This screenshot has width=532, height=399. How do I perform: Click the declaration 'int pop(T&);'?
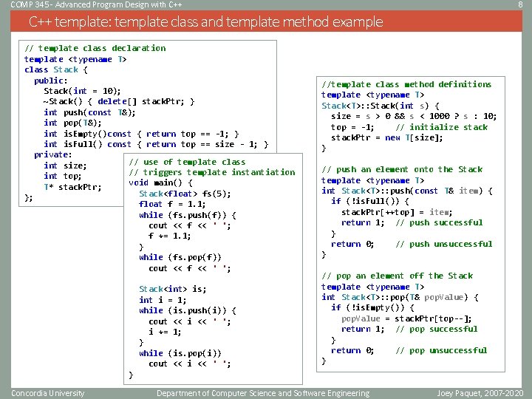(72, 123)
